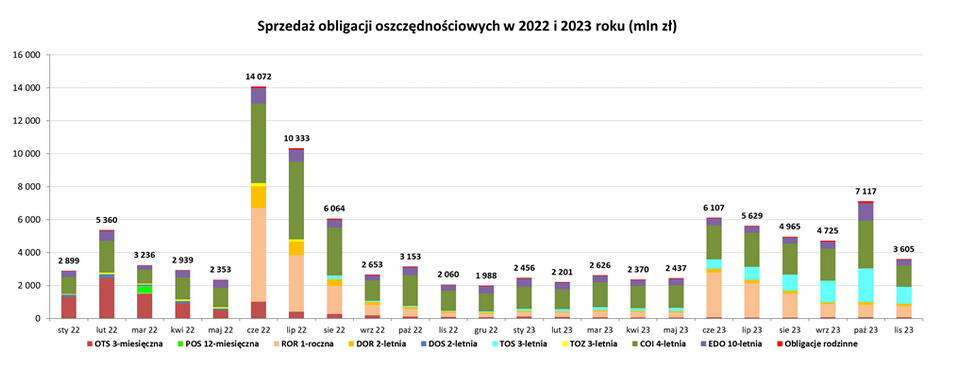Click x-axis label 'cze 23'
Viewport: 979px width, 372px height.
[715, 330]
